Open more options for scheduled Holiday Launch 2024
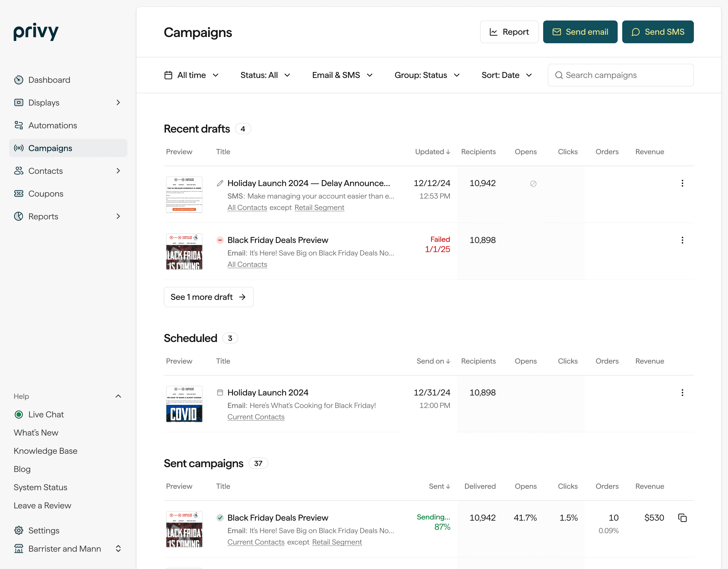728x569 pixels. 682,392
